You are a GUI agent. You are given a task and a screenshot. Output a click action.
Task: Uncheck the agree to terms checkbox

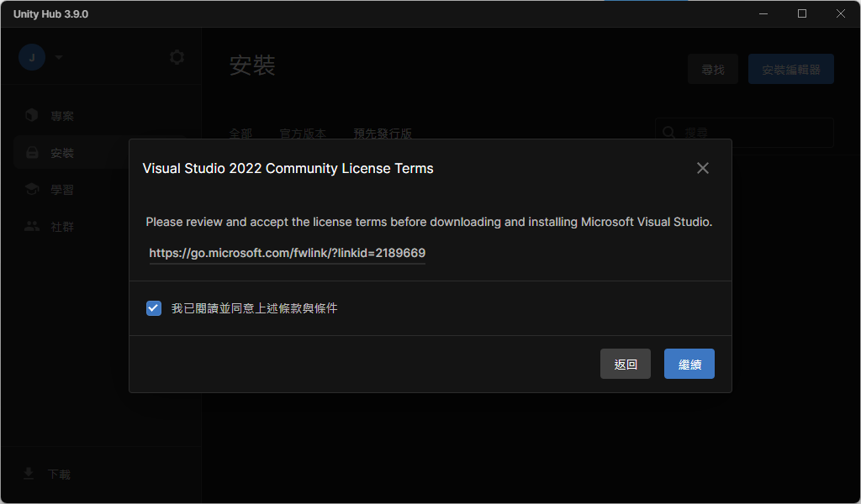(x=154, y=308)
